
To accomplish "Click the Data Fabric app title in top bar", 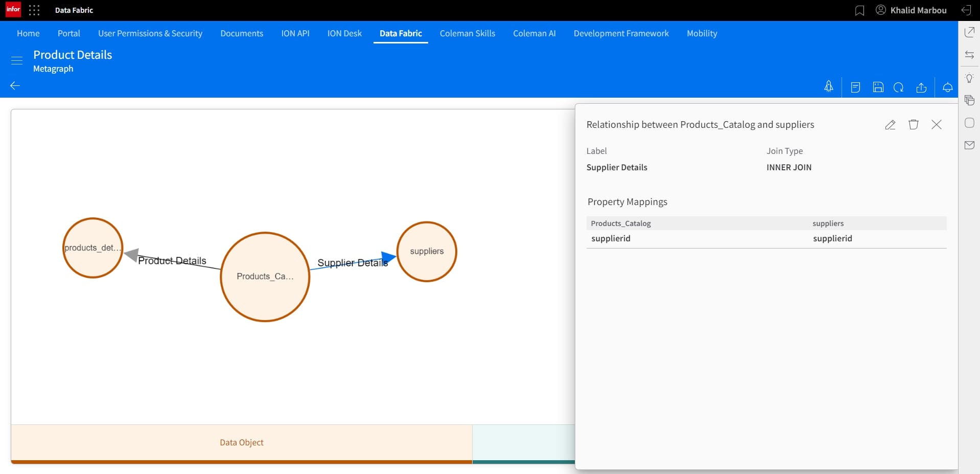I will click(x=74, y=10).
